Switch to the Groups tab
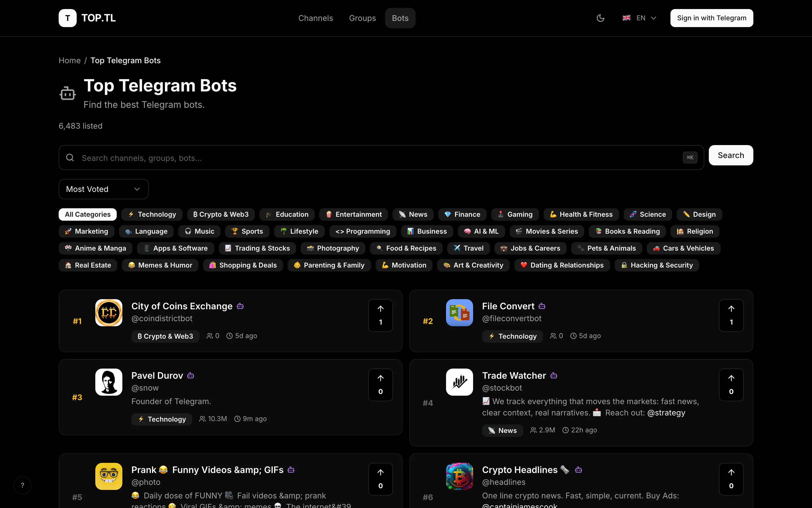Viewport: 812px width, 508px height. click(x=362, y=18)
